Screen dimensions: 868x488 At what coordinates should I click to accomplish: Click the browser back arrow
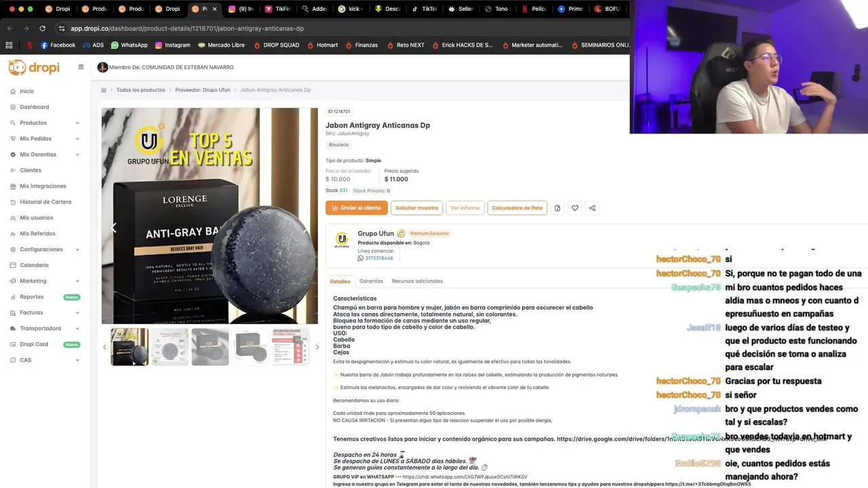click(x=9, y=28)
